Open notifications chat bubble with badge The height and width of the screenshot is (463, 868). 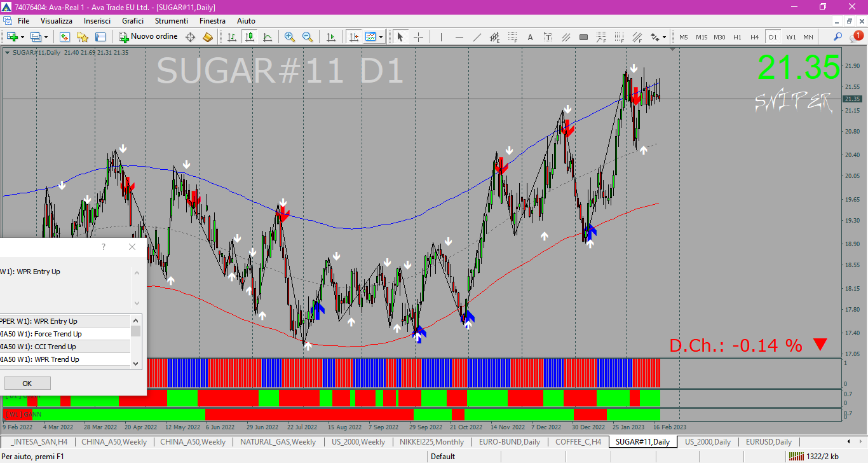857,37
